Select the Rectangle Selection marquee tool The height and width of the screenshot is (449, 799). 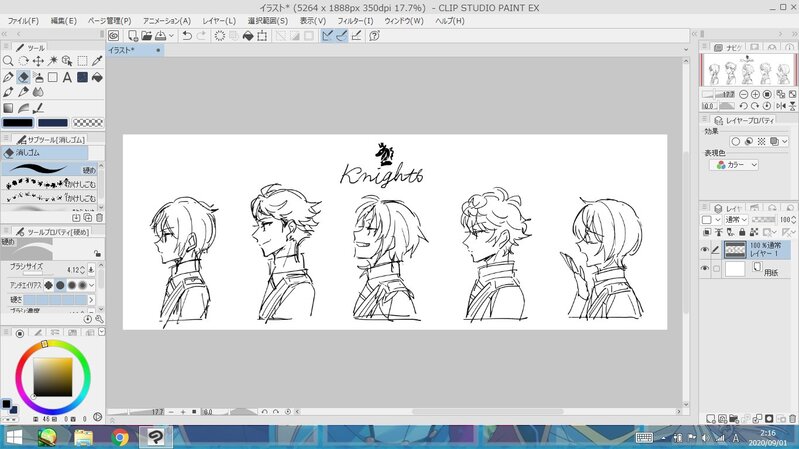(x=82, y=61)
